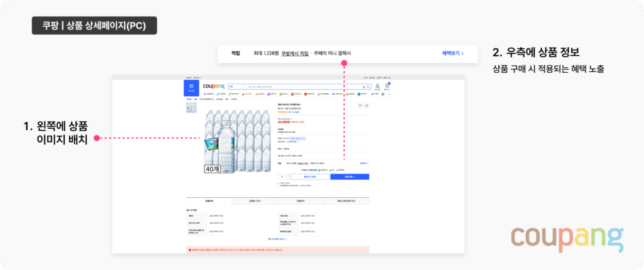Click the 쿠팡 | 상품 상세페이지(PC) title label
Viewport: 644px width, 270px height.
click(x=94, y=26)
